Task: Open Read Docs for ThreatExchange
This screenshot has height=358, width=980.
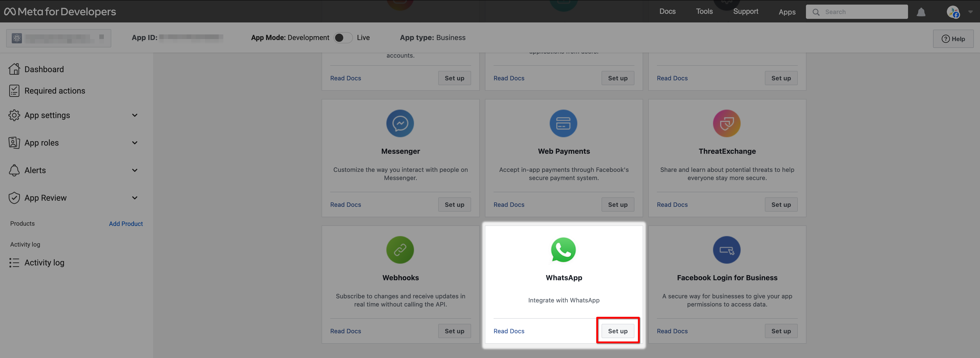Action: [x=672, y=204]
